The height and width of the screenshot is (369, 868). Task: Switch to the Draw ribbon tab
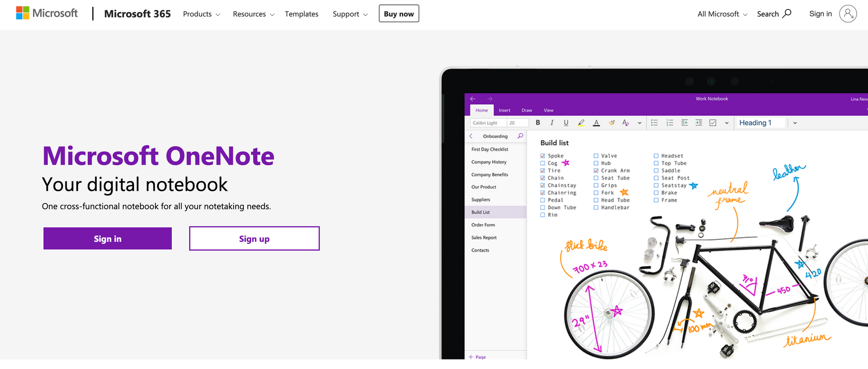[x=527, y=110]
